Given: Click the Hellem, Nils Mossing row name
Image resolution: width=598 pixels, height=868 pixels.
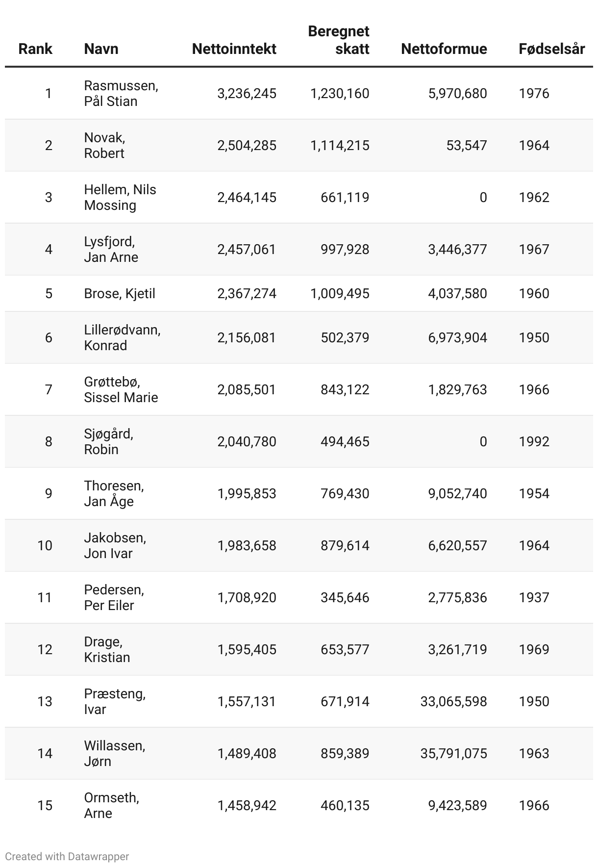Looking at the screenshot, I should 120,197.
